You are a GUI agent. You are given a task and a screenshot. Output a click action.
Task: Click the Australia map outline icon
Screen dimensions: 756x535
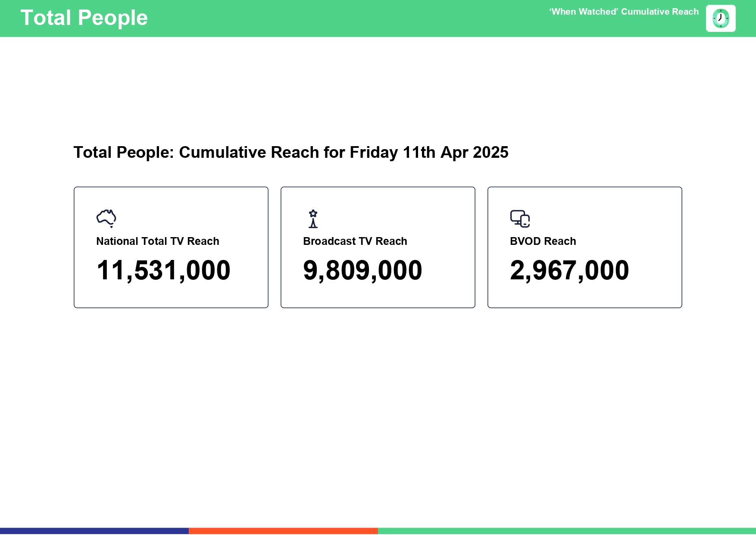coord(106,218)
